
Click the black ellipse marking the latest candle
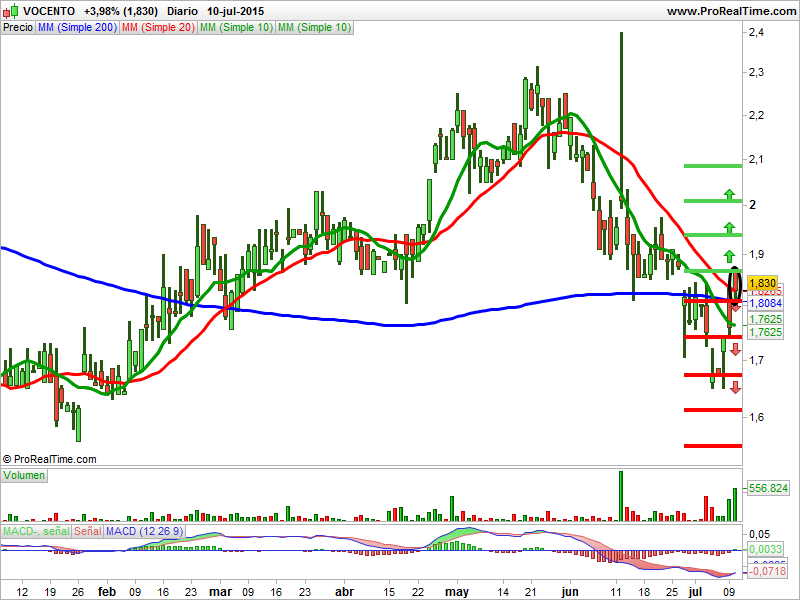click(x=735, y=285)
